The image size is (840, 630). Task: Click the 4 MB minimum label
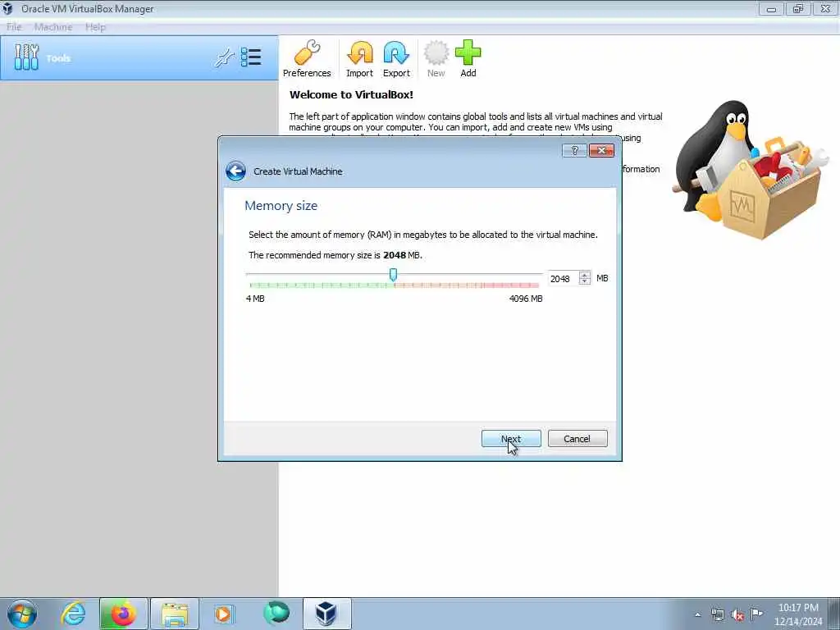click(255, 299)
